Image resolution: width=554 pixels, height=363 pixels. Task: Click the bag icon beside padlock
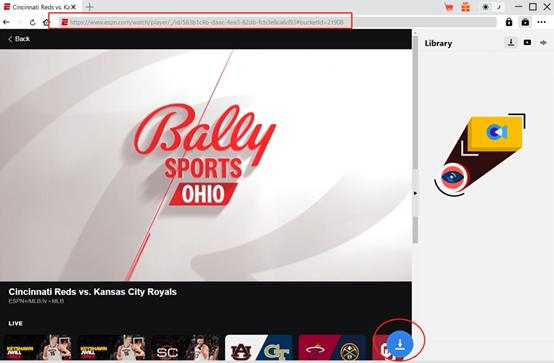(x=525, y=22)
